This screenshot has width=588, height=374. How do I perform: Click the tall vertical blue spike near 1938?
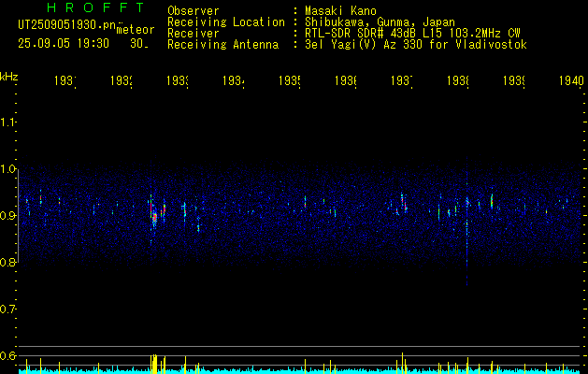[466, 222]
